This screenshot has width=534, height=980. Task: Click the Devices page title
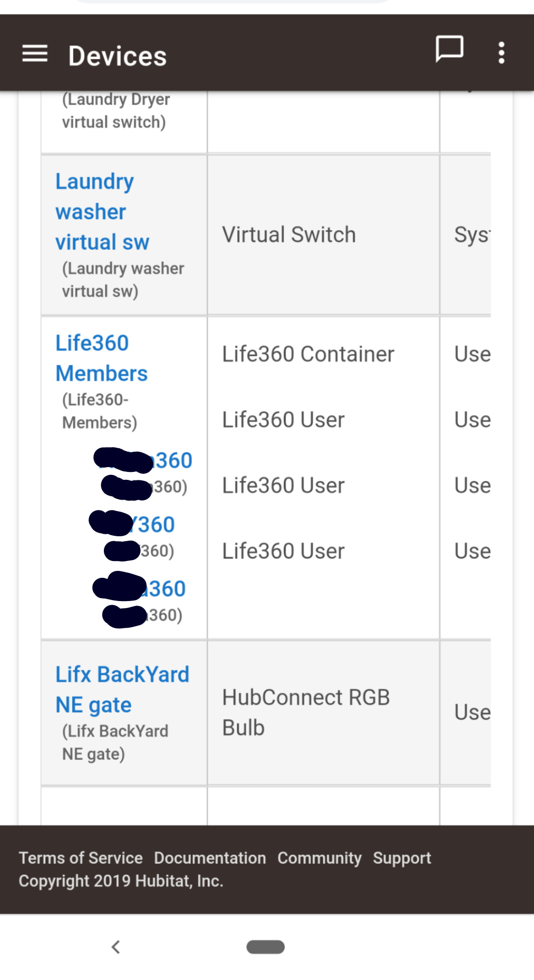[117, 56]
